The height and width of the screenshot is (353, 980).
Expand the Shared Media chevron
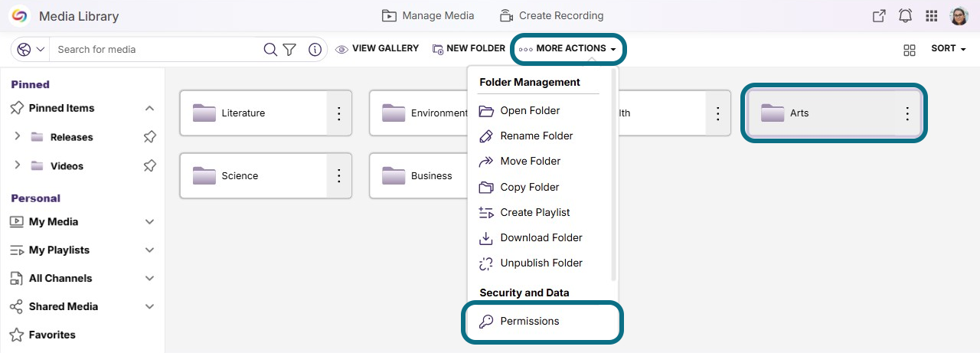click(149, 306)
